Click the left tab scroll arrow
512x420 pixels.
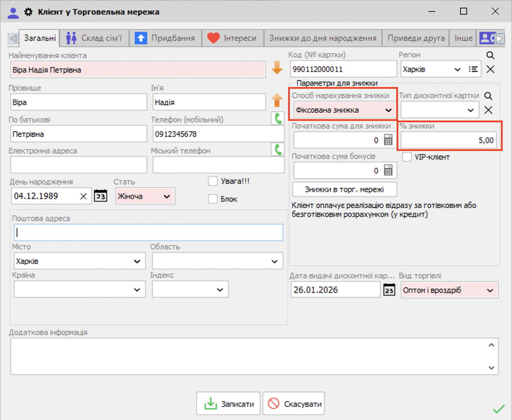[x=13, y=38]
